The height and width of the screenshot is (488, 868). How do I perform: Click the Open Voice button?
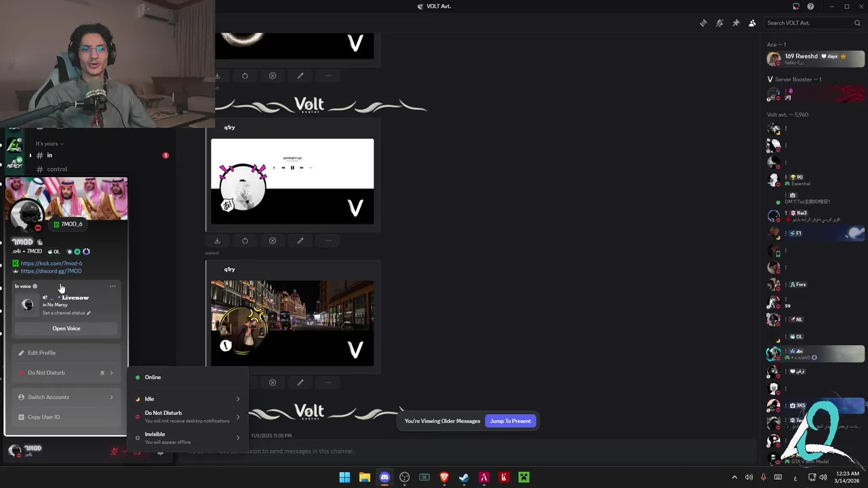click(66, 329)
